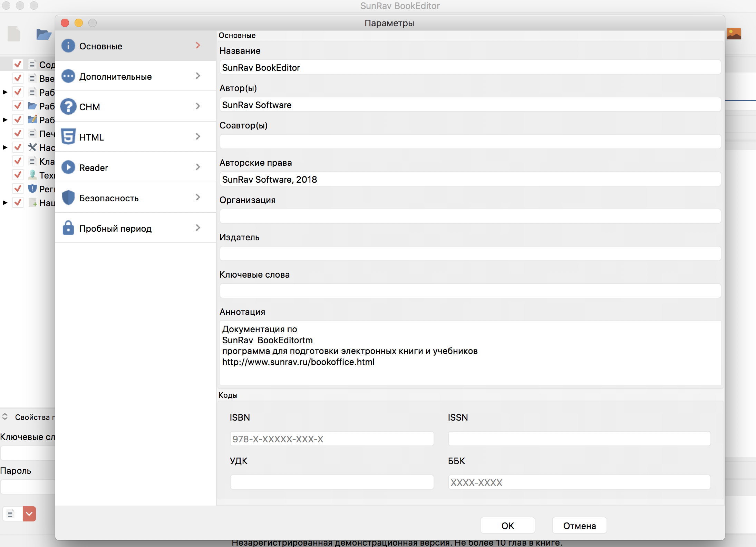756x547 pixels.
Task: Expand the chevron in the Дополнительные row
Action: (198, 76)
